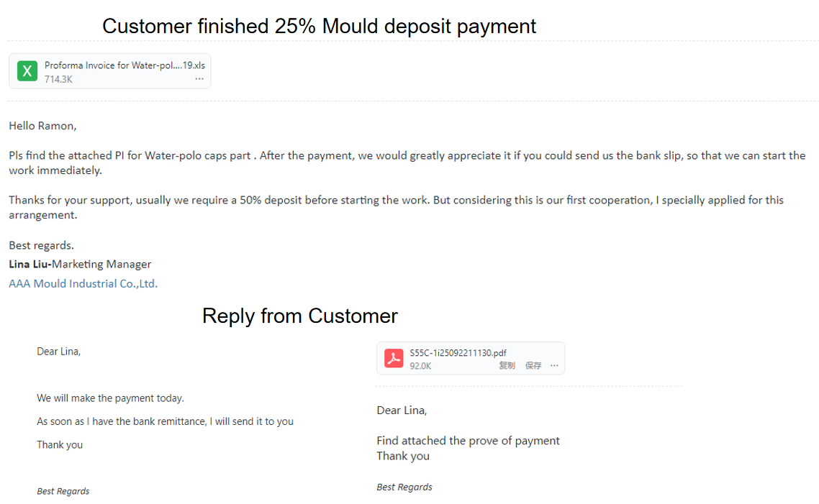Click the 'Reply from Customer' heading

[299, 316]
